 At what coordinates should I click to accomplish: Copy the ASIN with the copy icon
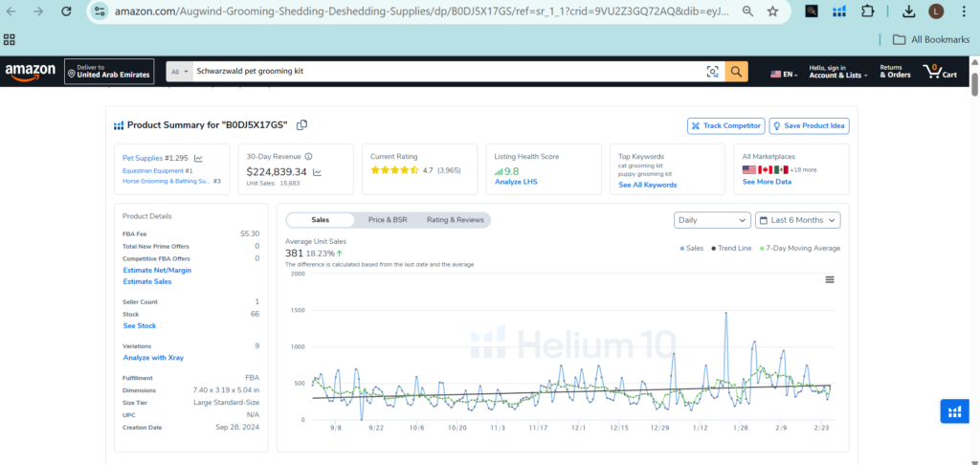(x=301, y=125)
